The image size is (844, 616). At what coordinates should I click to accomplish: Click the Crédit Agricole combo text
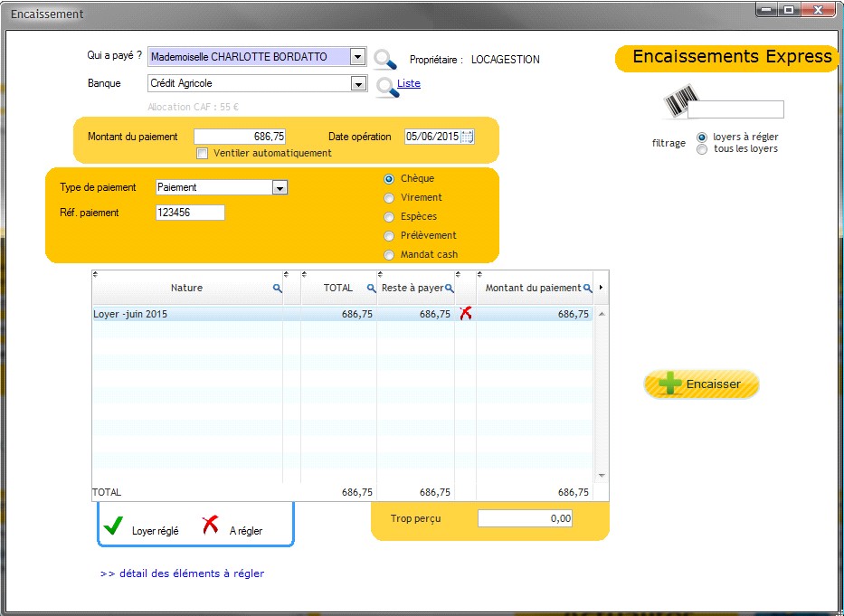pyautogui.click(x=182, y=83)
